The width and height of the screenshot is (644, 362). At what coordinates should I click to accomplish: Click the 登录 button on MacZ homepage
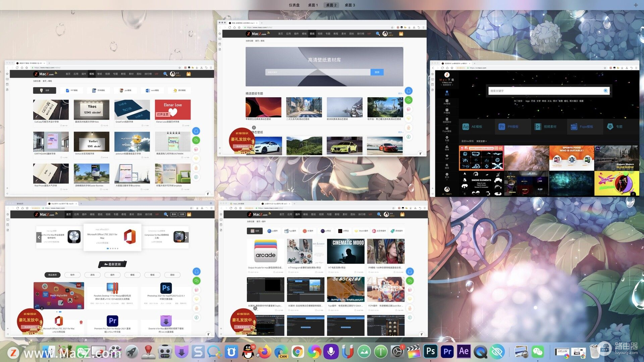click(174, 214)
